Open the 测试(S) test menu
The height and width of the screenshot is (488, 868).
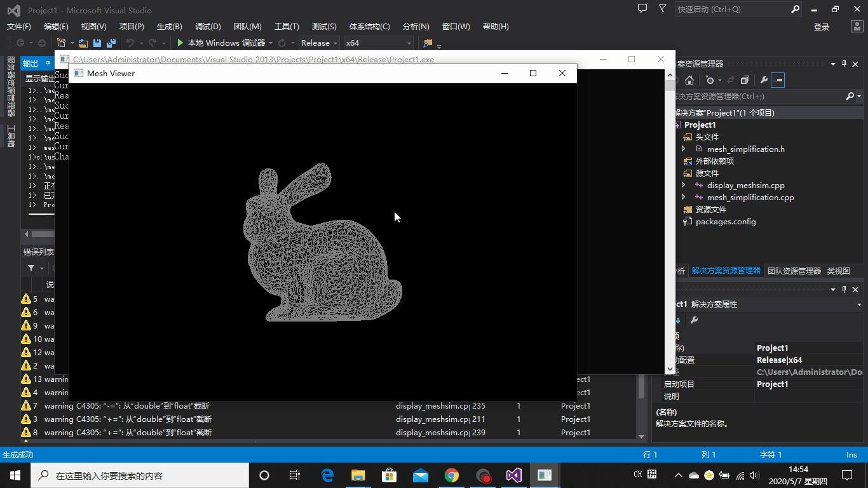click(324, 27)
